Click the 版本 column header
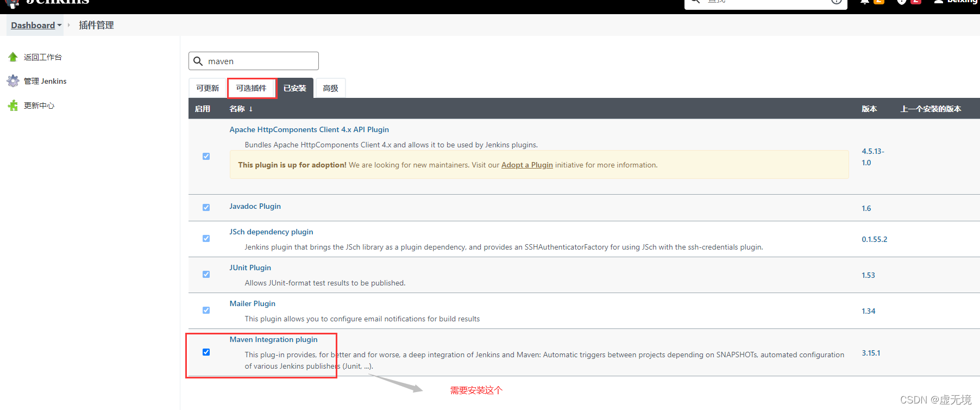The image size is (980, 410). click(x=869, y=109)
